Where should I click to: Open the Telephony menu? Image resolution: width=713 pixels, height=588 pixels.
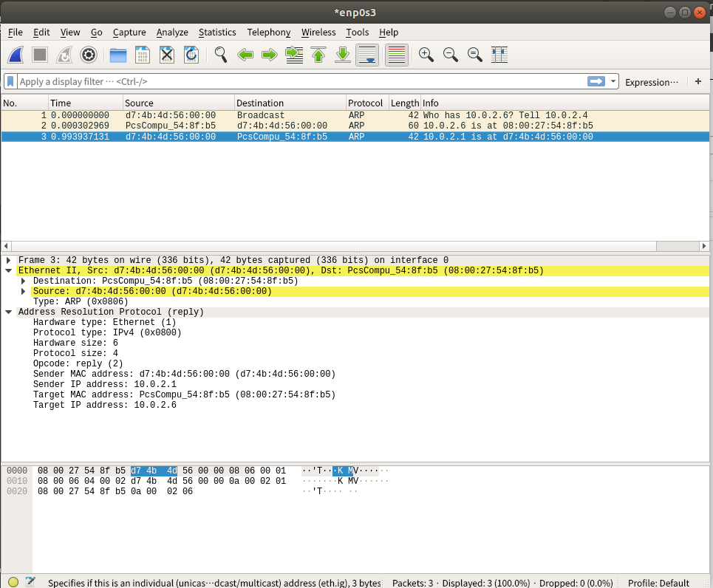[x=268, y=33]
